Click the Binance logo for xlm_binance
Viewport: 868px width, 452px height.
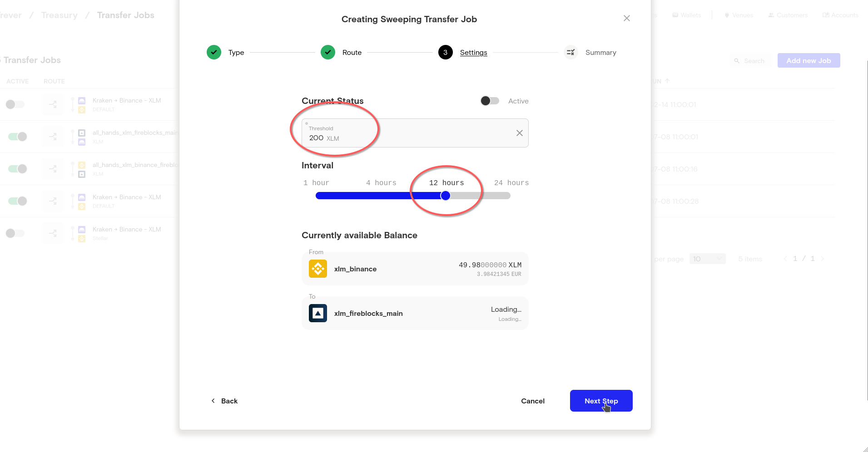(x=318, y=269)
